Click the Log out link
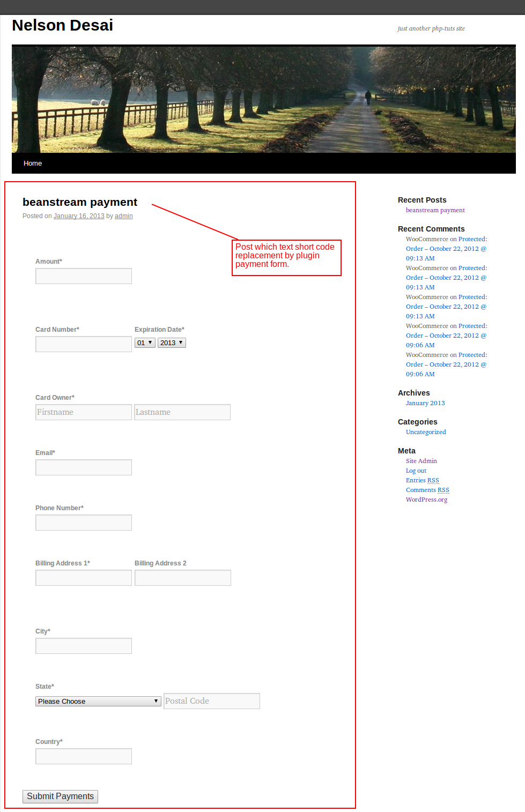The height and width of the screenshot is (812, 525). point(416,471)
